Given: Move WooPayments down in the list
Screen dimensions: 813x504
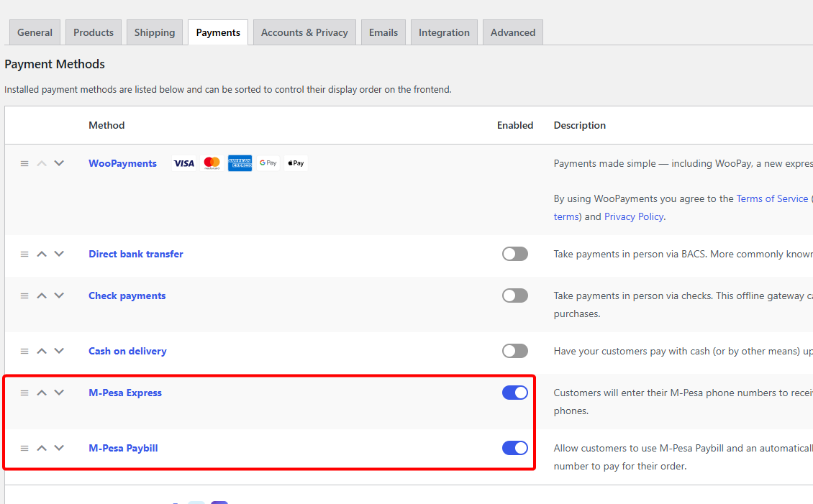Looking at the screenshot, I should [x=59, y=163].
